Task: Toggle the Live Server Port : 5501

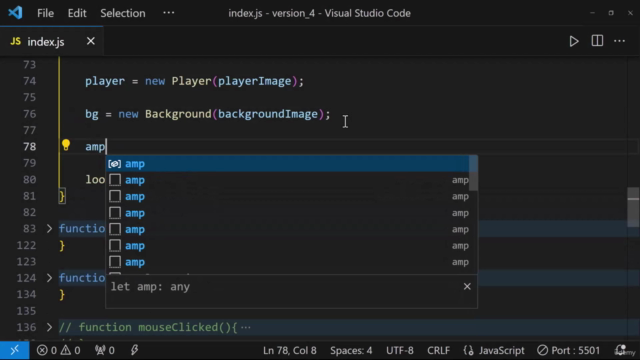Action: click(x=569, y=350)
